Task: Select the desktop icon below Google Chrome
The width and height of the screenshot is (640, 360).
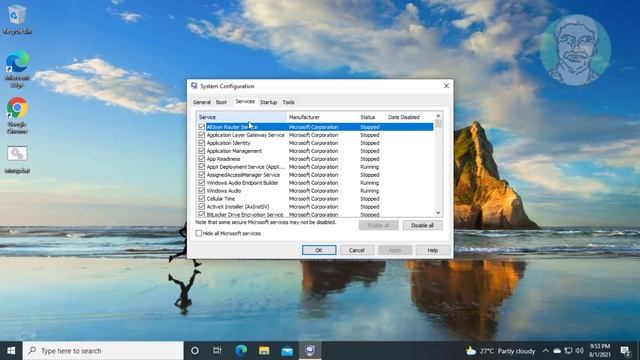Action: pyautogui.click(x=17, y=159)
